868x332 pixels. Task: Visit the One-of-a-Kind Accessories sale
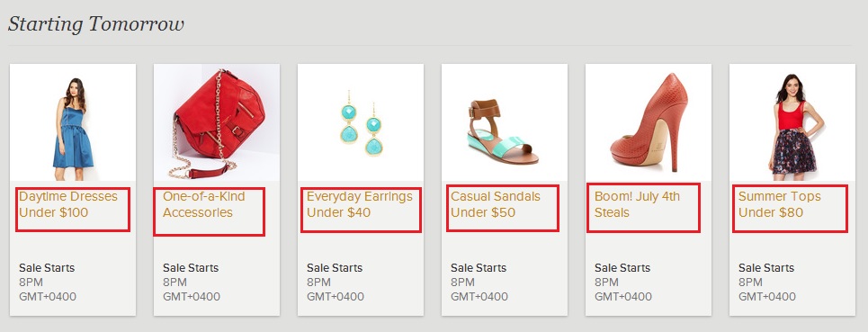click(203, 204)
